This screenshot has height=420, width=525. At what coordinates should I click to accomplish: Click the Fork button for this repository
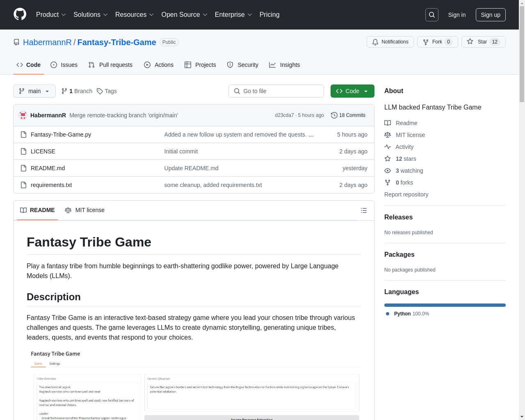[437, 42]
